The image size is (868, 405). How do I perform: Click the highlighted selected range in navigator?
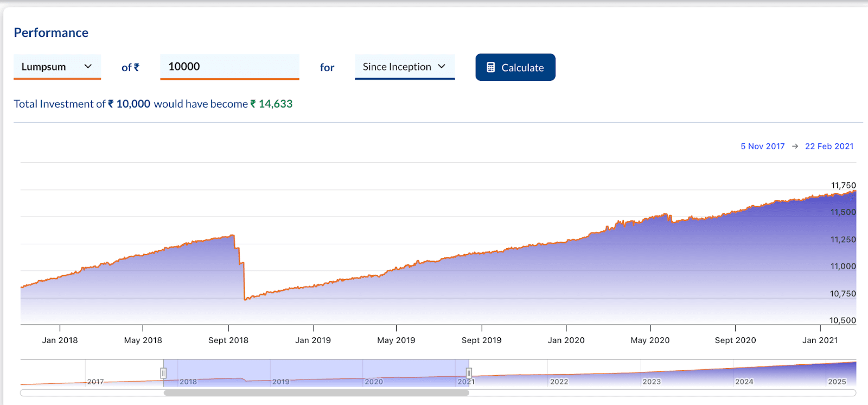pos(316,369)
